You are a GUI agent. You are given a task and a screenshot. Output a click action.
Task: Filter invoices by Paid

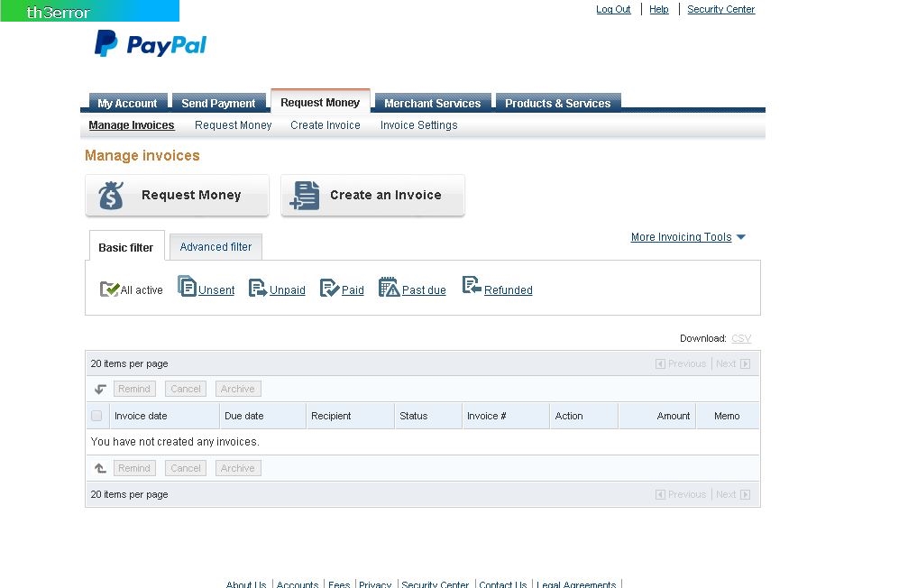click(x=353, y=290)
